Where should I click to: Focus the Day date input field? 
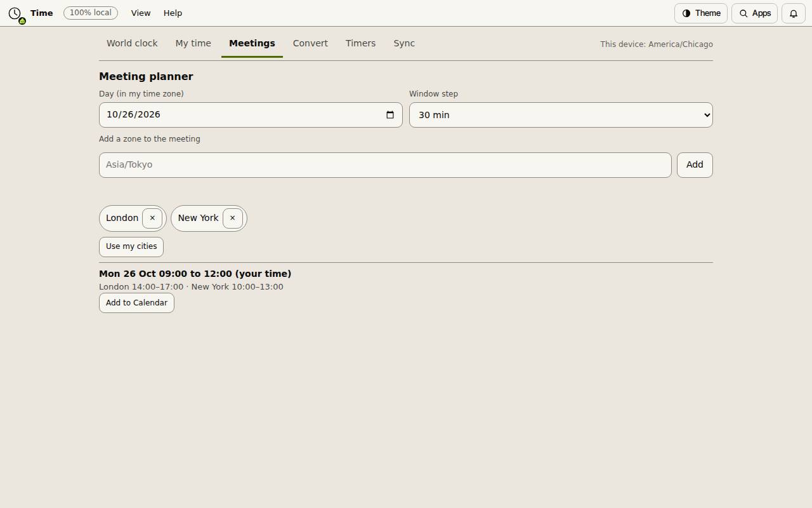click(x=251, y=115)
